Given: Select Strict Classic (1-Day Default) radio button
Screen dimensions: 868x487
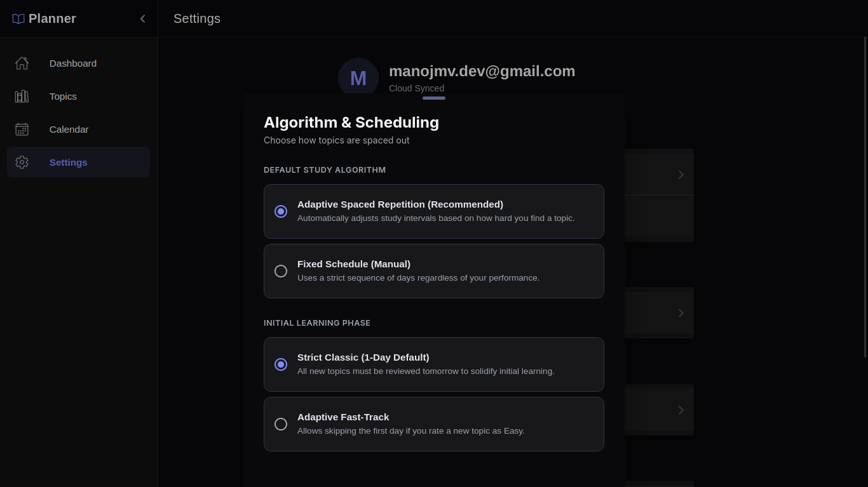Looking at the screenshot, I should [281, 364].
